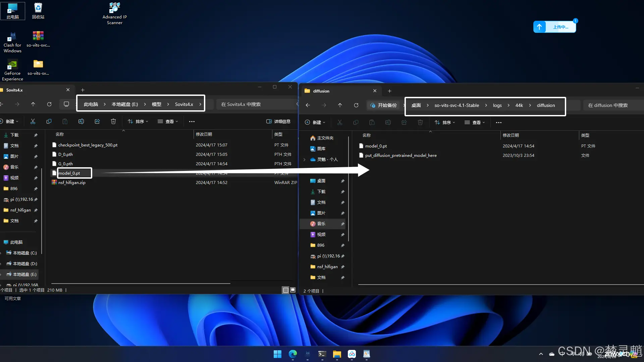Open more options in Sovits4.x toolbar
The width and height of the screenshot is (644, 362).
coord(192,121)
